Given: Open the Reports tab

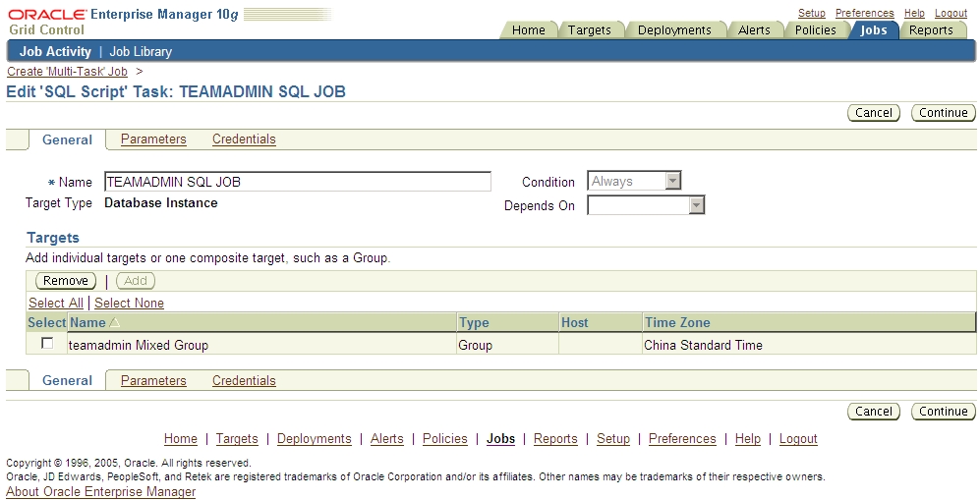Looking at the screenshot, I should click(x=931, y=30).
